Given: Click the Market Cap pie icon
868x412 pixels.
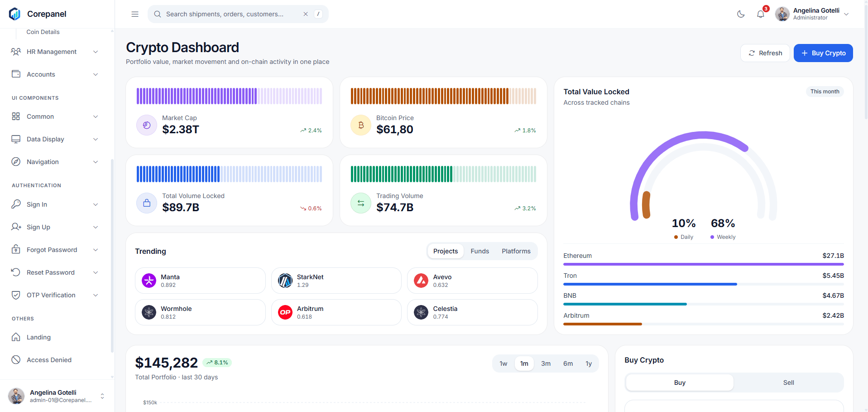Looking at the screenshot, I should (x=147, y=125).
